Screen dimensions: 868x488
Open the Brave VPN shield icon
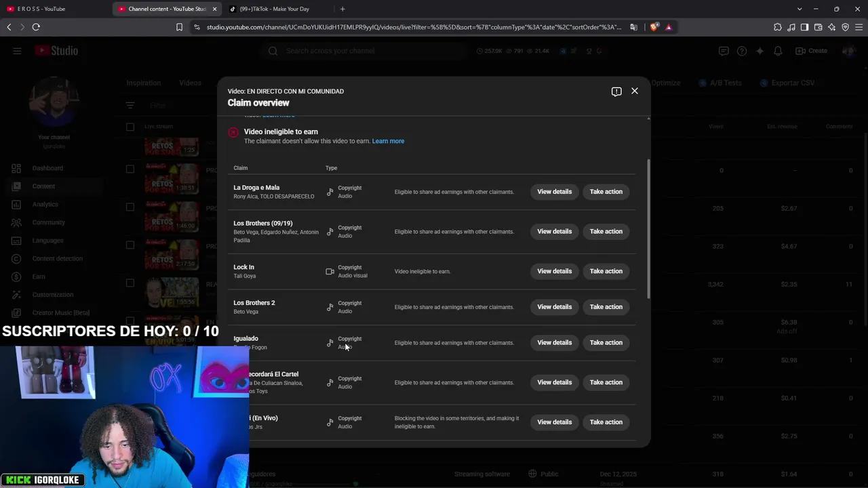pyautogui.click(x=846, y=27)
